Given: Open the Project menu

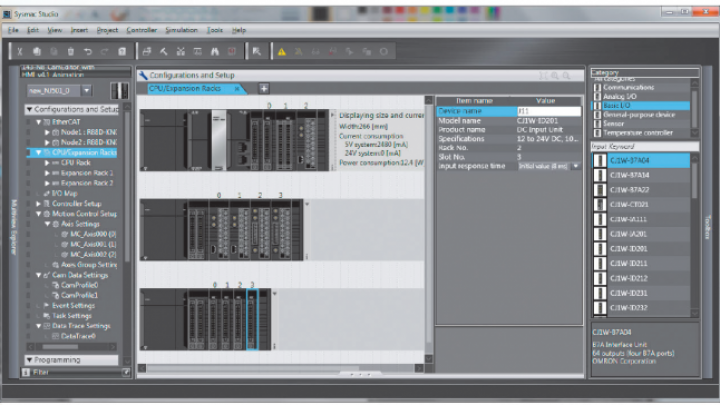Looking at the screenshot, I should click(x=107, y=30).
